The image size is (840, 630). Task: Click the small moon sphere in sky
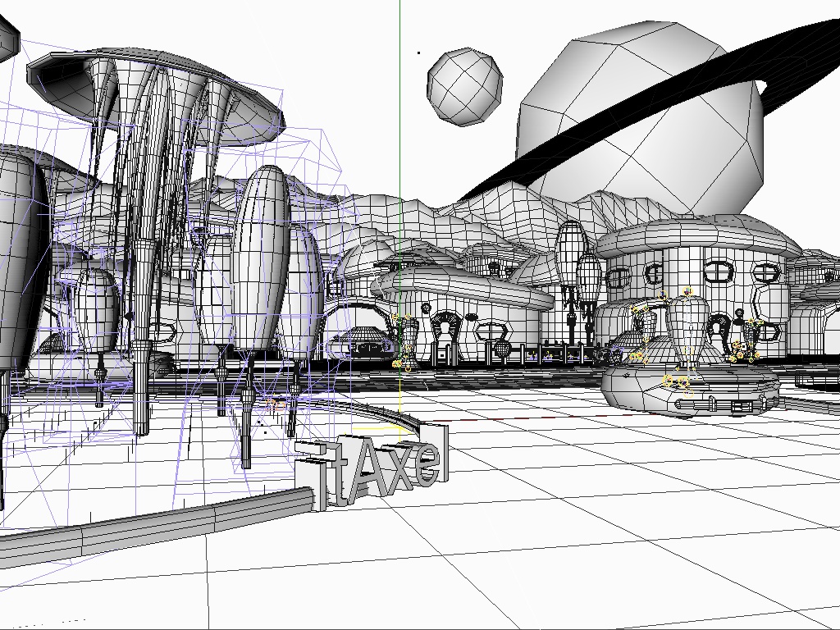tap(464, 87)
